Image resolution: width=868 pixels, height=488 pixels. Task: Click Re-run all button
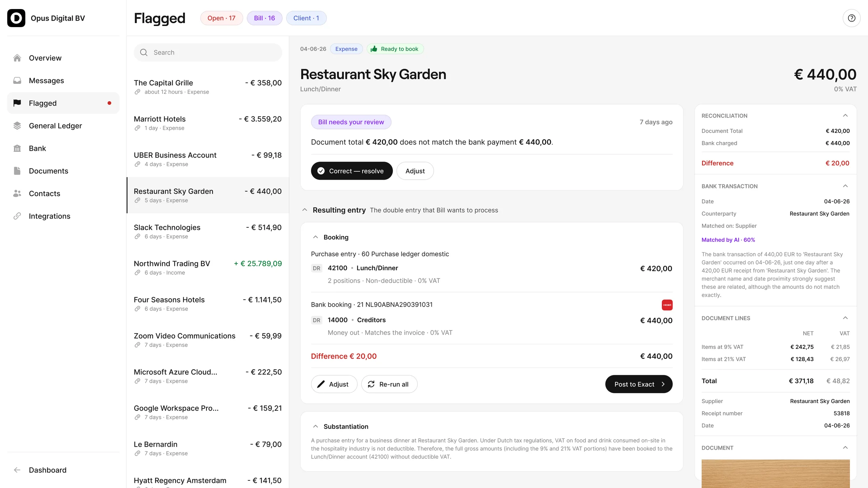click(389, 384)
